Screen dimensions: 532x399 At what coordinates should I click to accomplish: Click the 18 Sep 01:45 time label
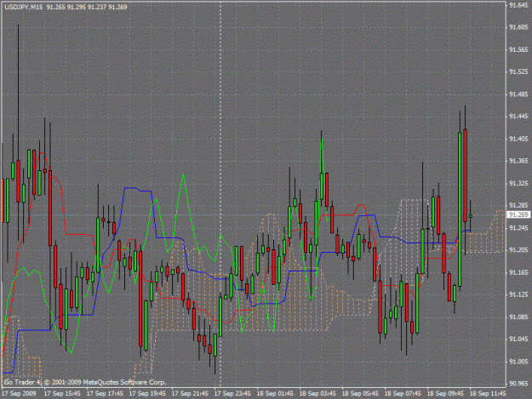click(275, 394)
